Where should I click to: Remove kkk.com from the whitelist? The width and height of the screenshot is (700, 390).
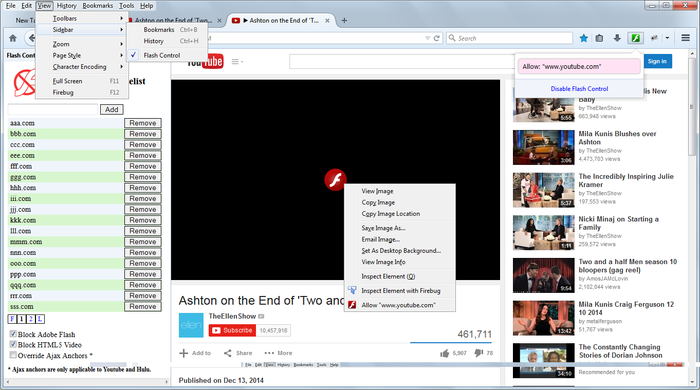coord(143,220)
